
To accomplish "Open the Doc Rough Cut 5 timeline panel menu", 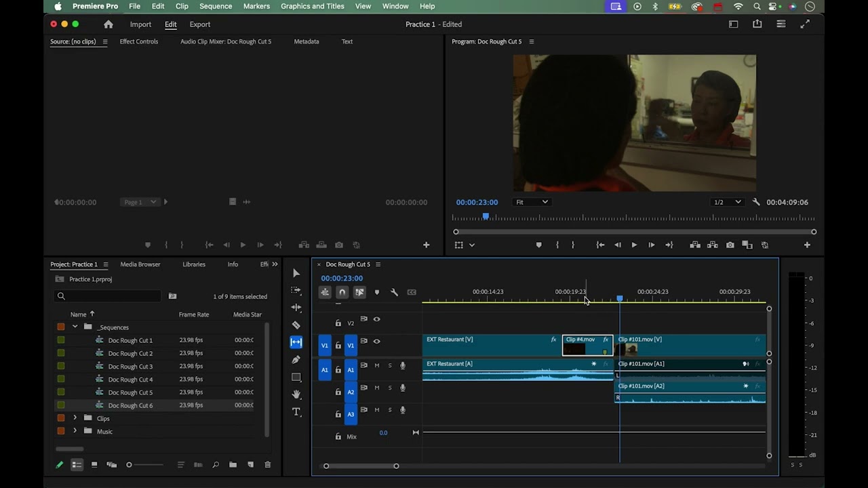I will (x=378, y=264).
